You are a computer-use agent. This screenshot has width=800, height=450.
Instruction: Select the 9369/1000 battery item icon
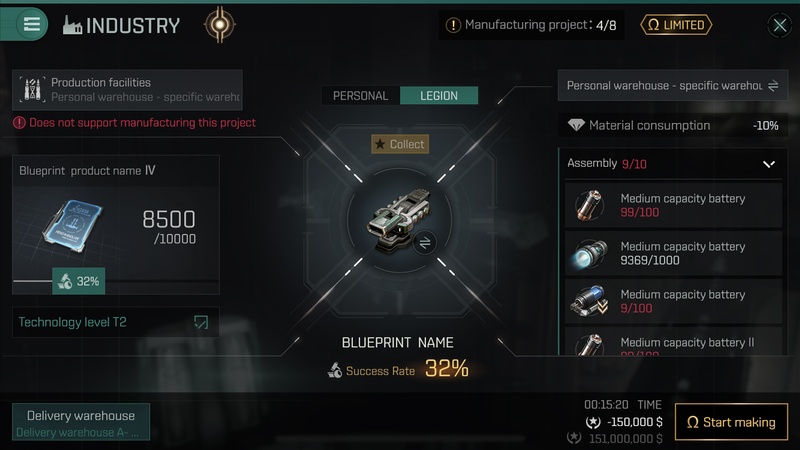pyautogui.click(x=590, y=253)
